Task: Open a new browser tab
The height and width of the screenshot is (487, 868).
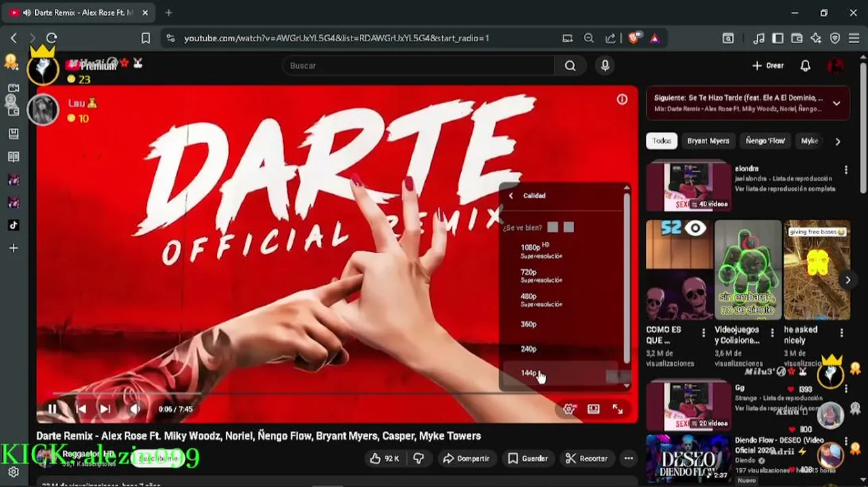Action: pos(168,12)
